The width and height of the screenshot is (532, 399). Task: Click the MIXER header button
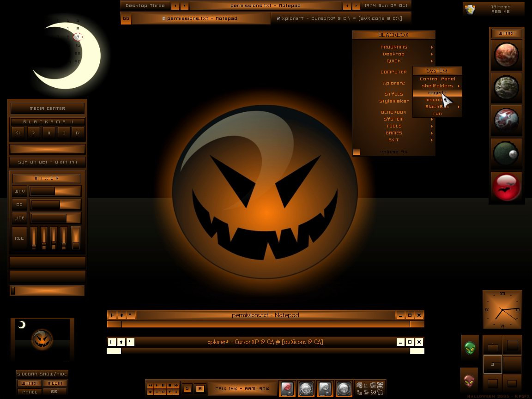pos(47,178)
